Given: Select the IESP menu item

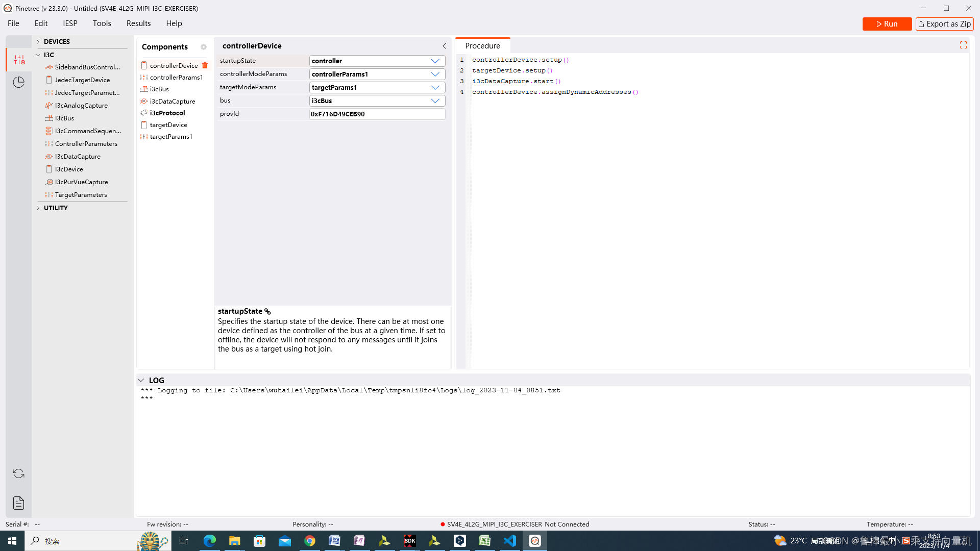Looking at the screenshot, I should pyautogui.click(x=70, y=23).
